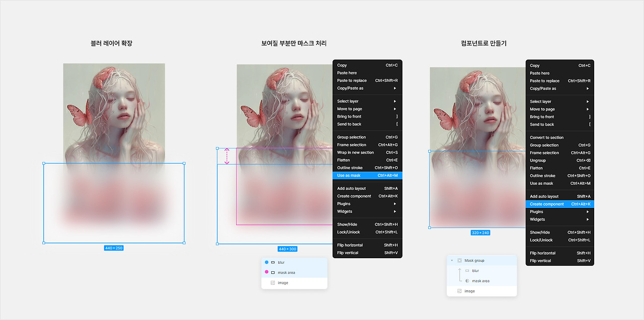Select Bring to front in the Convert to section menu

560,117
